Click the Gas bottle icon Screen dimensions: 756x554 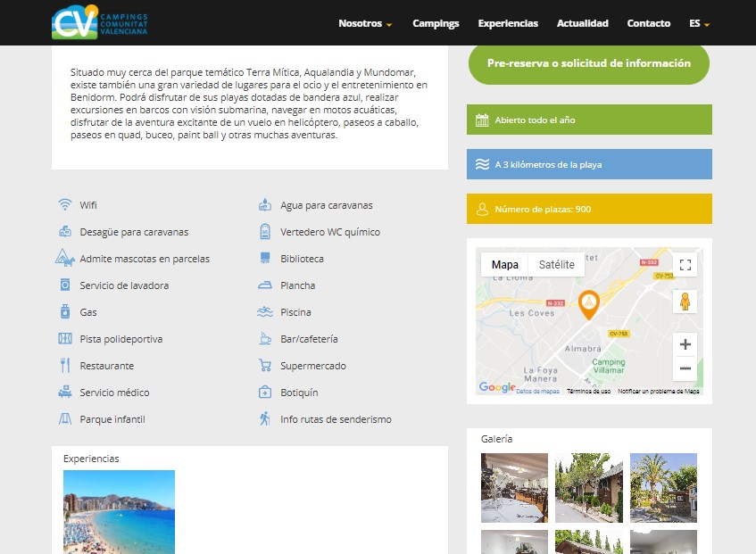point(64,311)
